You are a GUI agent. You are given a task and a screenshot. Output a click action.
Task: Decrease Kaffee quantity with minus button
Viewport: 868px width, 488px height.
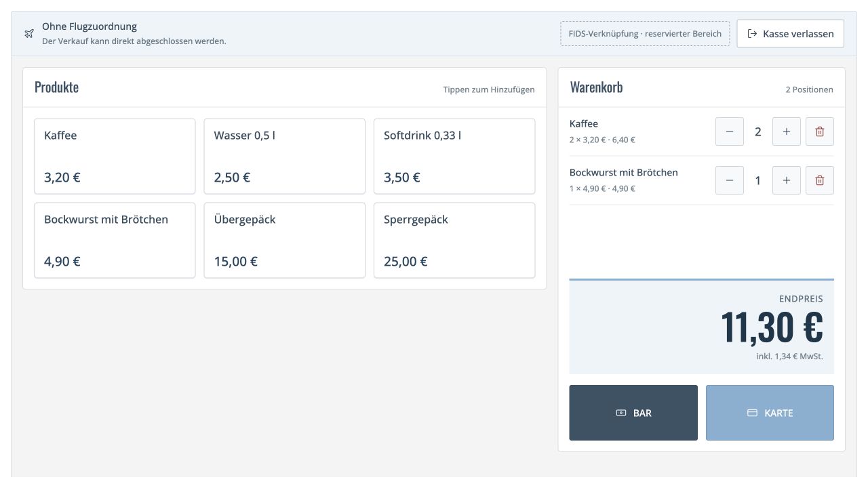click(x=730, y=131)
